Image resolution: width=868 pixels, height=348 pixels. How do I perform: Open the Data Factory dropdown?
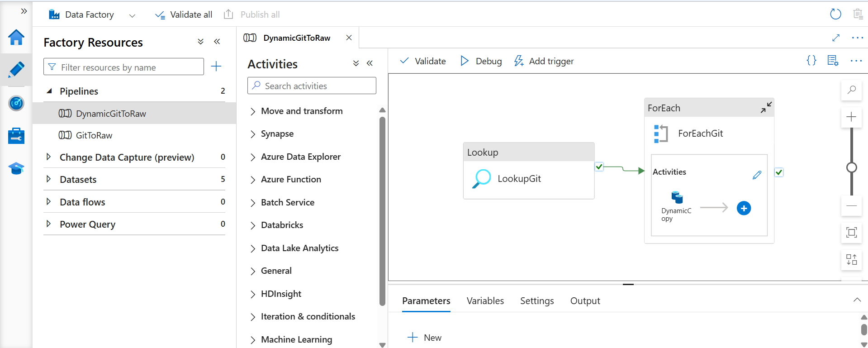click(132, 15)
